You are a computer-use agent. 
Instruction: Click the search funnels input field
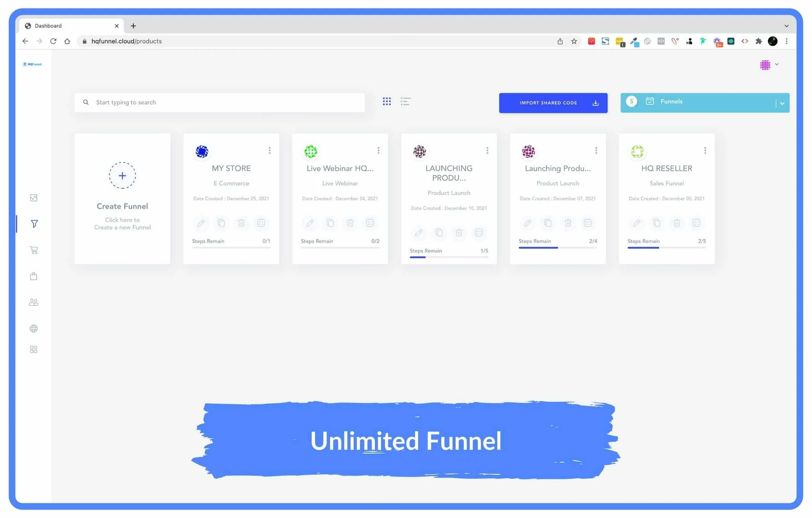tap(225, 102)
